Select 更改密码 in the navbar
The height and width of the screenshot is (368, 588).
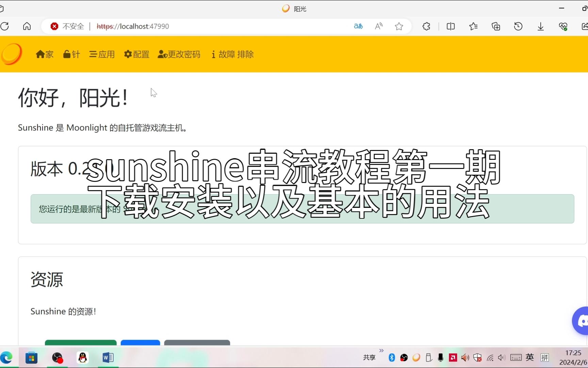(x=179, y=54)
